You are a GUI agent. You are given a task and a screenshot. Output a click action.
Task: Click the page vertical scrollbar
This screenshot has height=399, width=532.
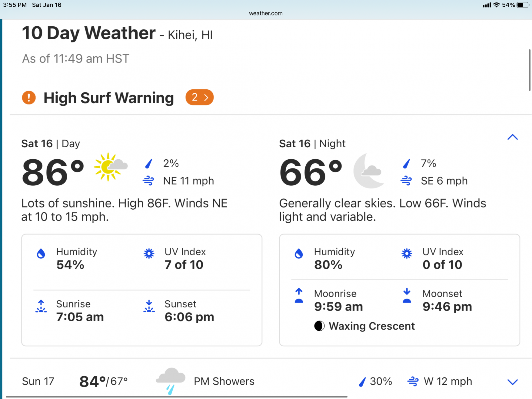coord(530,70)
